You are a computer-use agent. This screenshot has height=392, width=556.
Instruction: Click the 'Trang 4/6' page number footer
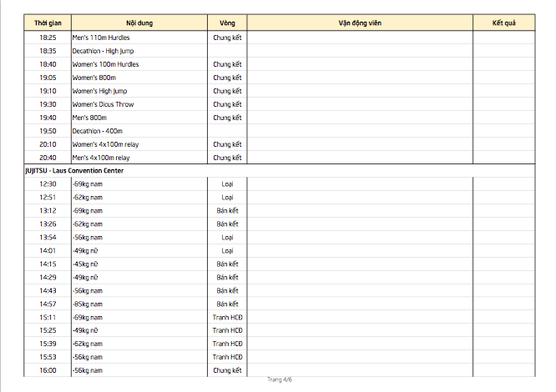(279, 380)
